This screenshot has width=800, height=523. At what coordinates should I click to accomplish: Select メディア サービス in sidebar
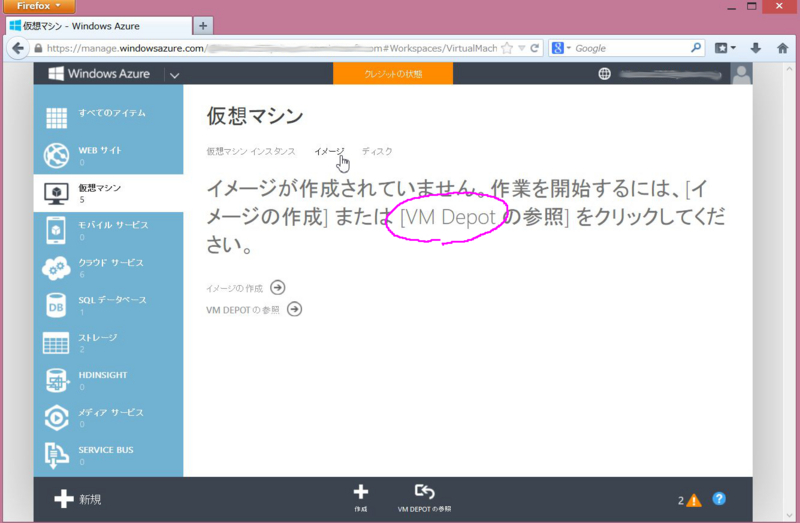click(x=111, y=412)
